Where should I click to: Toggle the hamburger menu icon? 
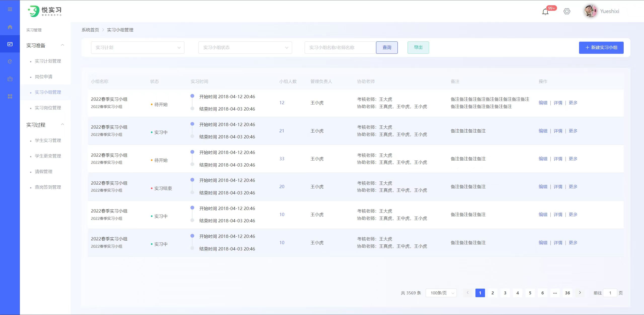[x=10, y=9]
